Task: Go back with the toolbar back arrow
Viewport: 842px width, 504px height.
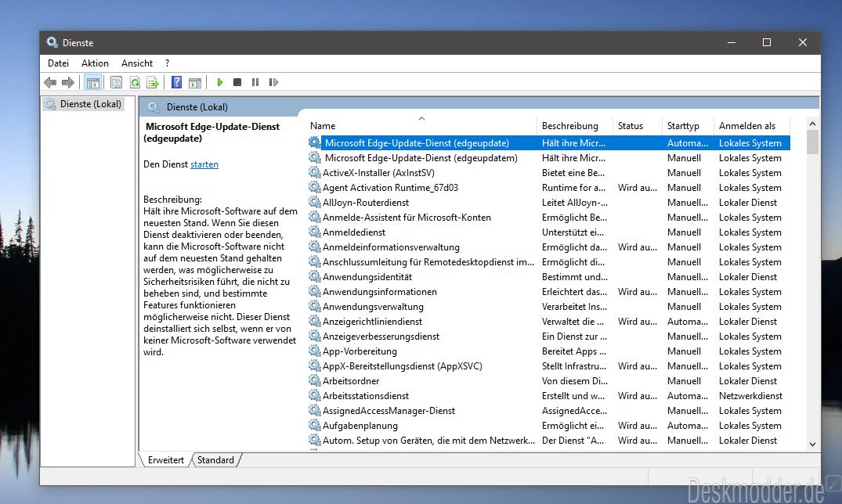Action: click(50, 83)
